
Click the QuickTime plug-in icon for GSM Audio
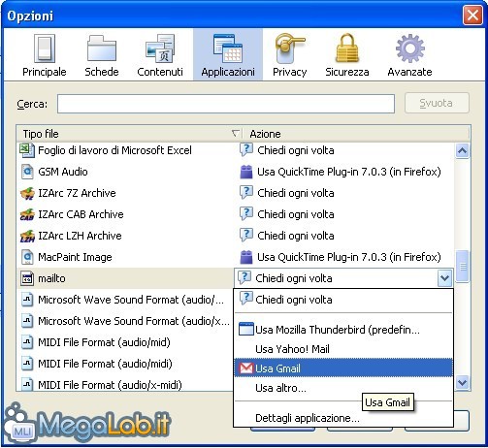coord(246,172)
